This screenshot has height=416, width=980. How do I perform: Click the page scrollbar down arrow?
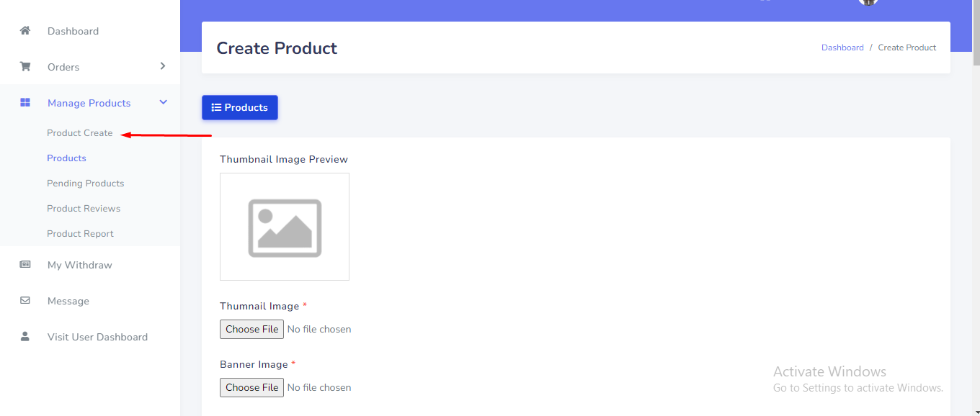(975, 410)
